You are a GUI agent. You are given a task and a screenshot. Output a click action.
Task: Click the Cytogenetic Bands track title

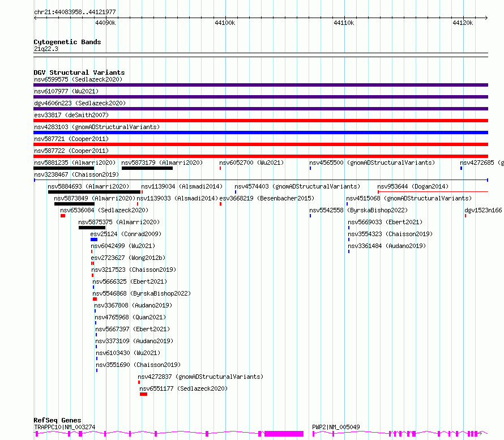click(x=67, y=42)
